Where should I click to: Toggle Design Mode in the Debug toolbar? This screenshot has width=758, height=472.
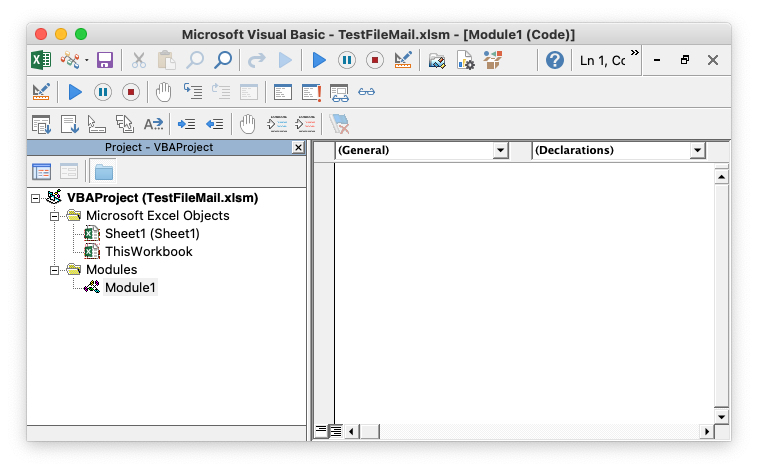pyautogui.click(x=41, y=92)
